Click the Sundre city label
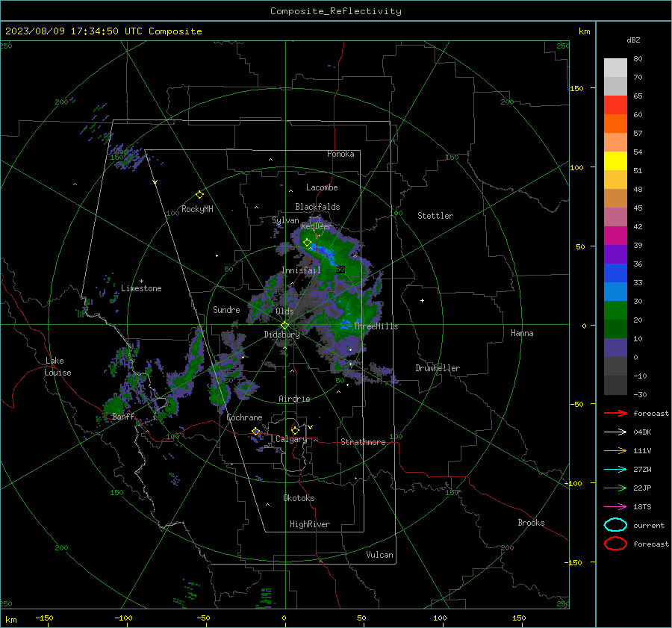 [x=226, y=309]
